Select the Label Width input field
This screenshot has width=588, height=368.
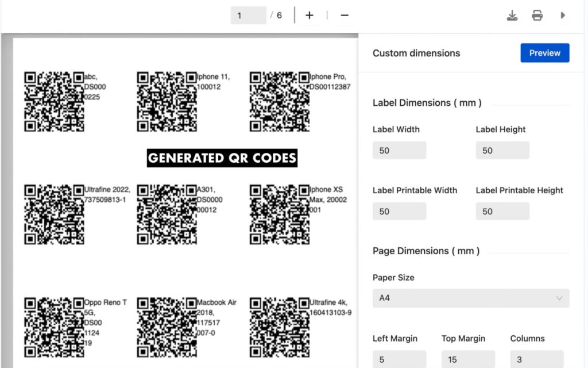[x=399, y=151]
